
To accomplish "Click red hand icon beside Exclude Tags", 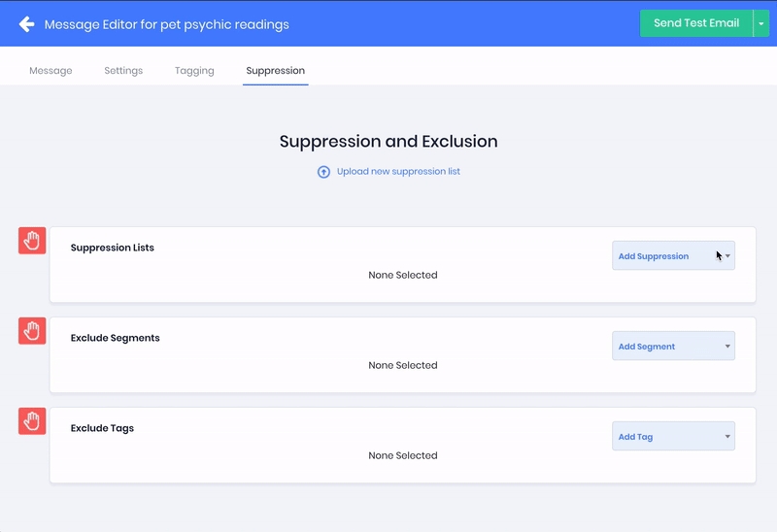I will click(x=32, y=420).
